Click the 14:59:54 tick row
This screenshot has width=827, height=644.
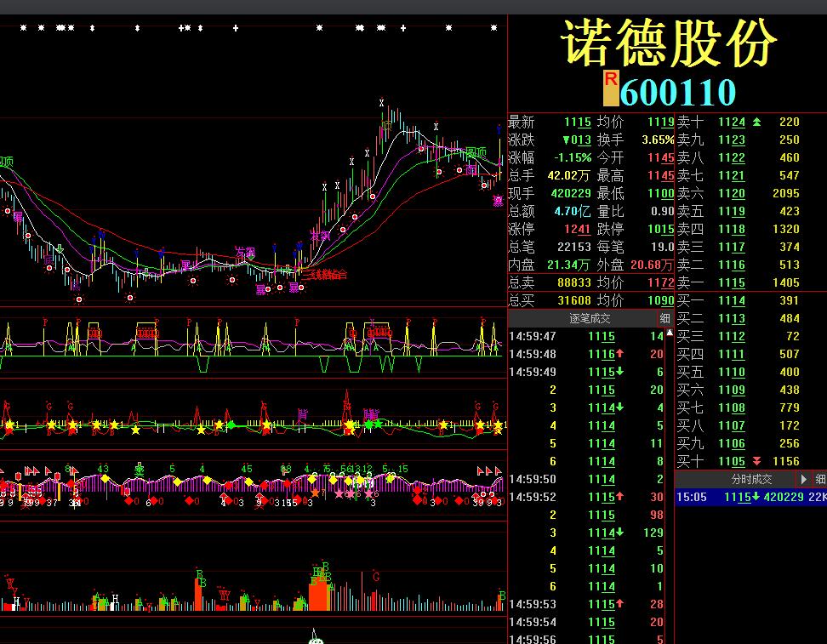586,622
